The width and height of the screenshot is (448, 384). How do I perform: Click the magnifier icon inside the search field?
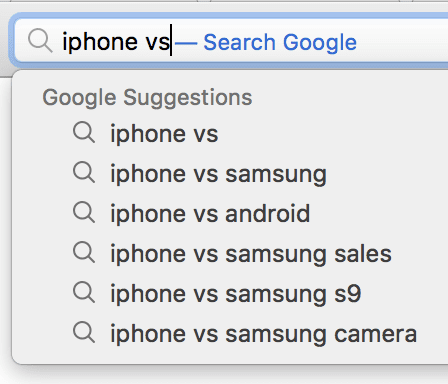click(x=40, y=41)
